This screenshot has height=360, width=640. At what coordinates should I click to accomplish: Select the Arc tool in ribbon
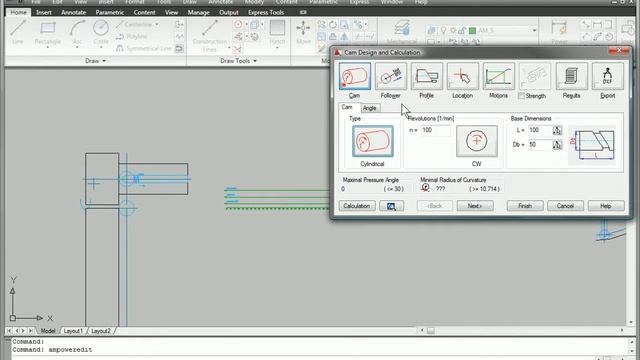point(77,32)
